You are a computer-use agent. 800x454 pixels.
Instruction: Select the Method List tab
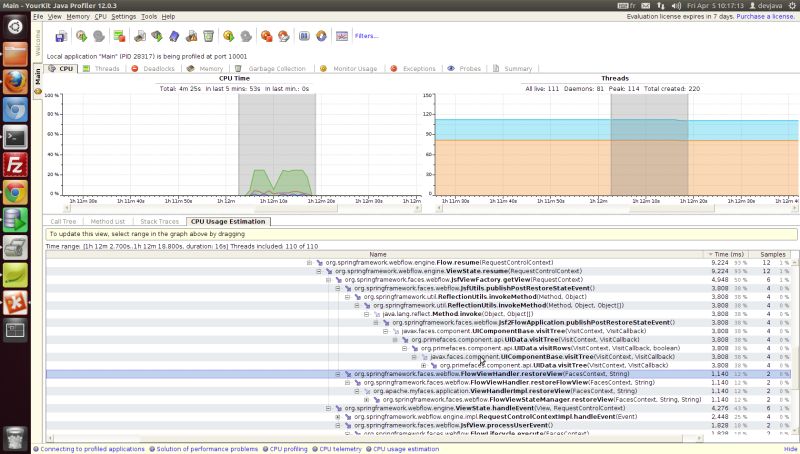(x=107, y=221)
